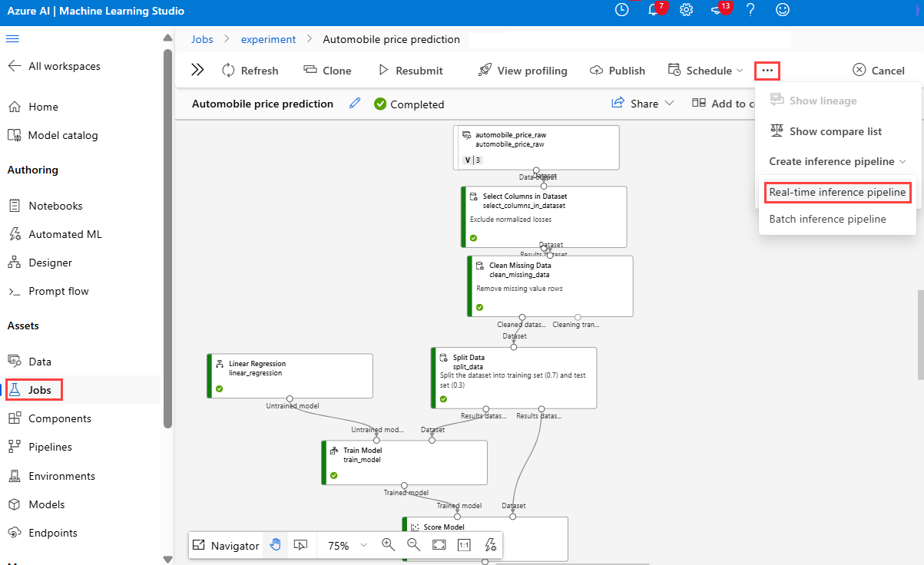
Task: Toggle the Navigator minimap panel
Action: (226, 545)
